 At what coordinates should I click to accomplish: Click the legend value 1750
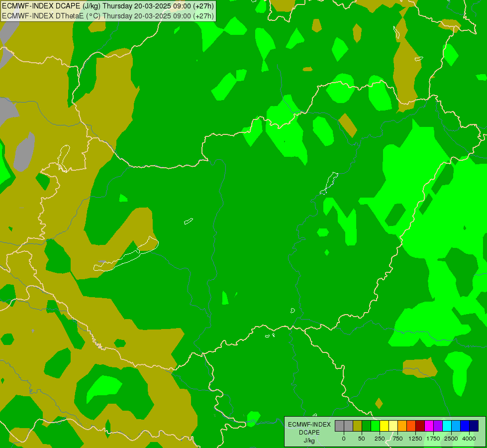[433, 439]
